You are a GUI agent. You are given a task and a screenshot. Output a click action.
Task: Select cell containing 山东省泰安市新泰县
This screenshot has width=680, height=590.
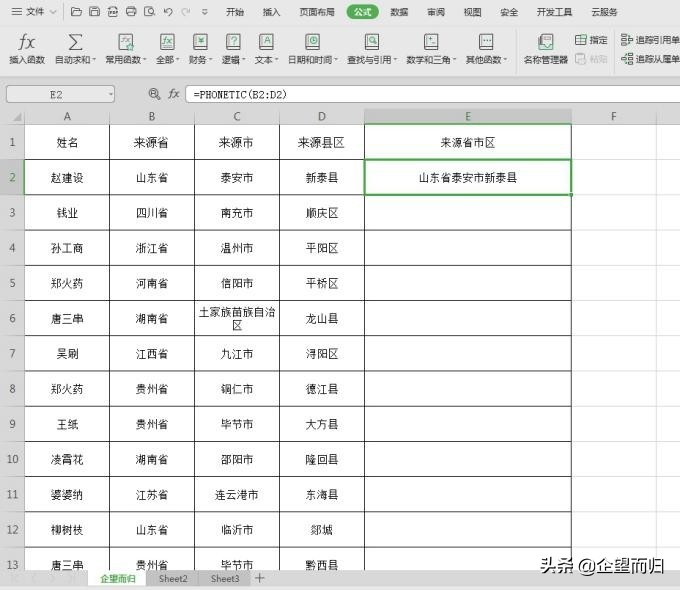click(468, 177)
